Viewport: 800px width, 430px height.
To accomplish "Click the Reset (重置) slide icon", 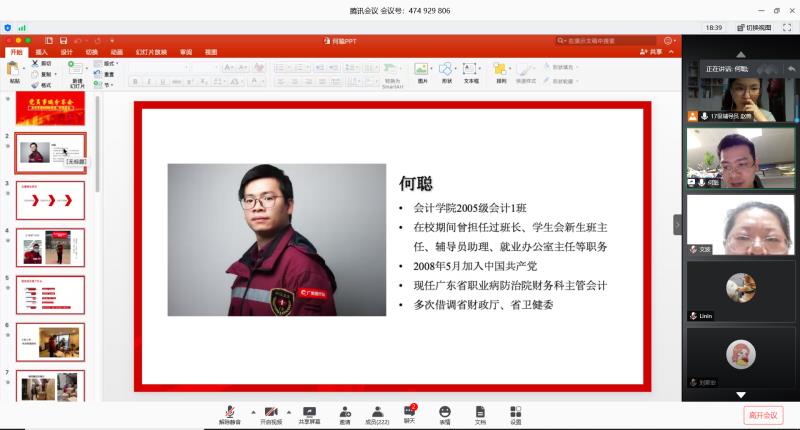I will 98,74.
